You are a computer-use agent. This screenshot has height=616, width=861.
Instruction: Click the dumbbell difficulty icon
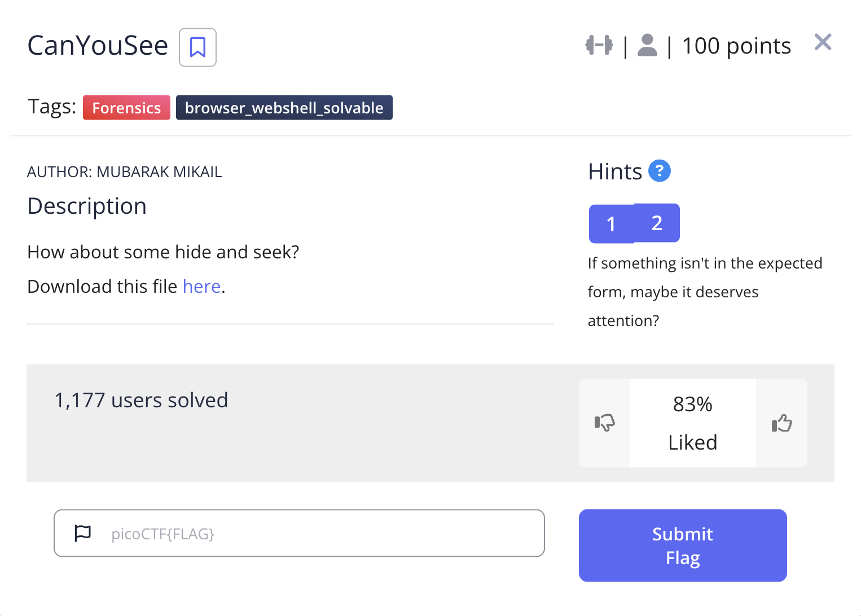tap(599, 45)
